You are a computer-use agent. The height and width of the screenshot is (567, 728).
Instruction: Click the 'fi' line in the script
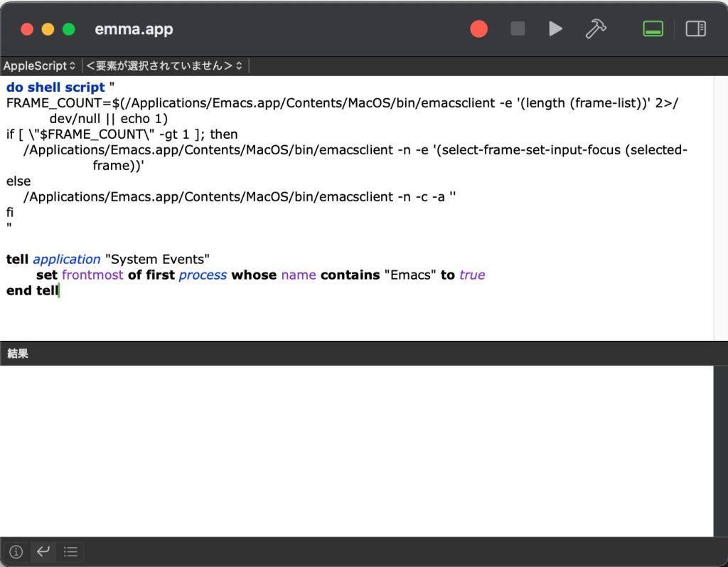(x=10, y=213)
